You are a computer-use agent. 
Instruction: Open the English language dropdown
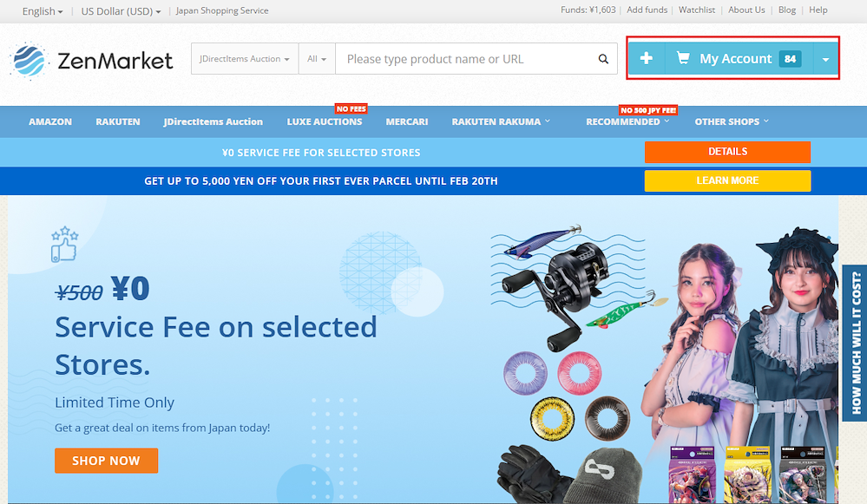(43, 11)
